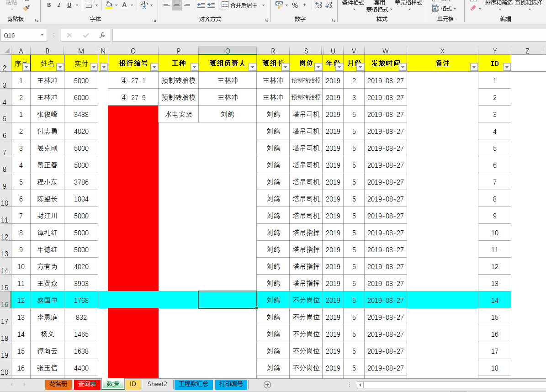This screenshot has height=392, width=546.
Task: Click the Comma Style icon
Action: [x=305, y=5]
